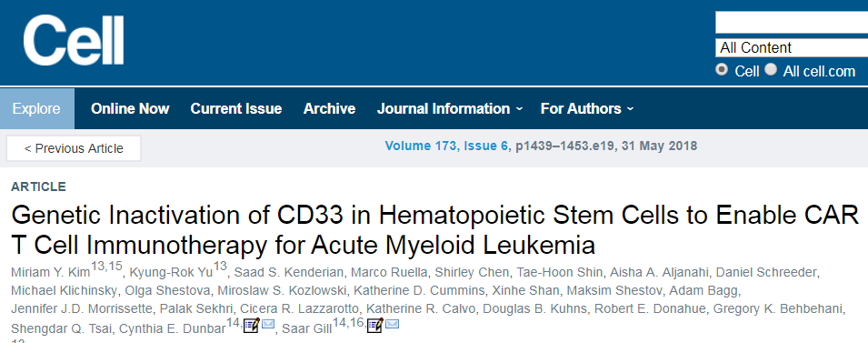Click author name Shengdar Q. Tsai

[x=62, y=328]
